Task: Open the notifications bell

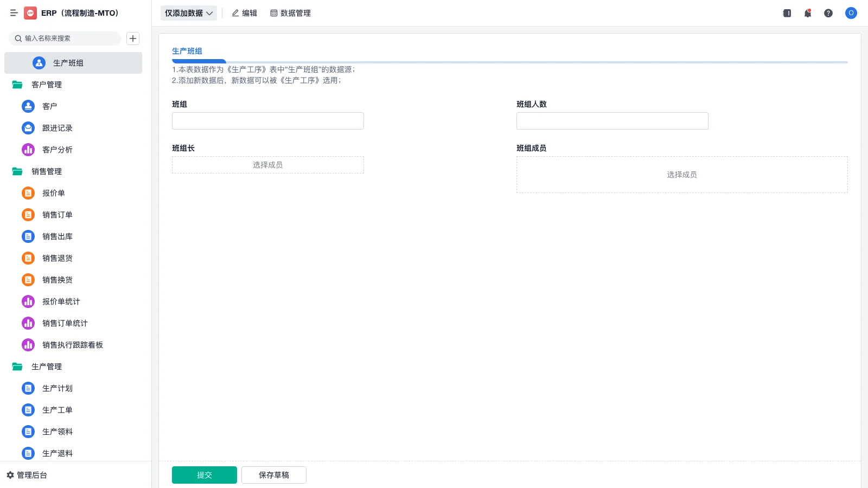Action: [x=808, y=13]
